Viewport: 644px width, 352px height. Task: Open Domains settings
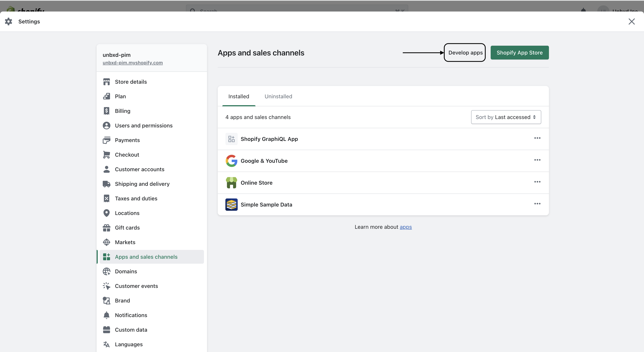click(152, 271)
